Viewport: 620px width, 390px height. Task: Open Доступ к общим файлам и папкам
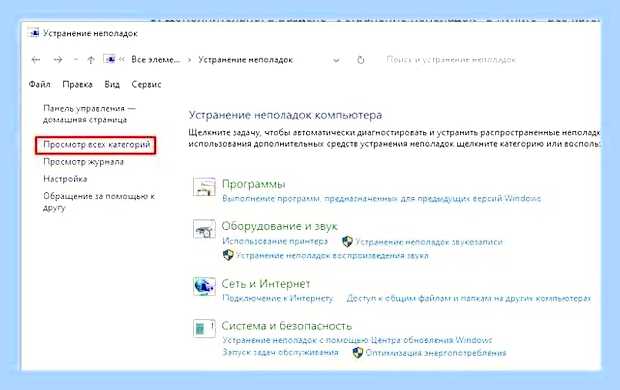click(469, 298)
